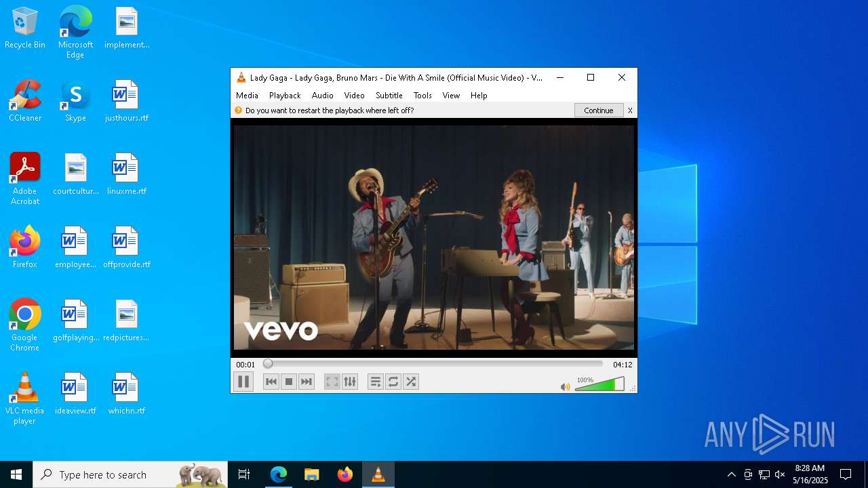Toggle fullscreen video mode
Screen dimensions: 868x488
(x=332, y=382)
